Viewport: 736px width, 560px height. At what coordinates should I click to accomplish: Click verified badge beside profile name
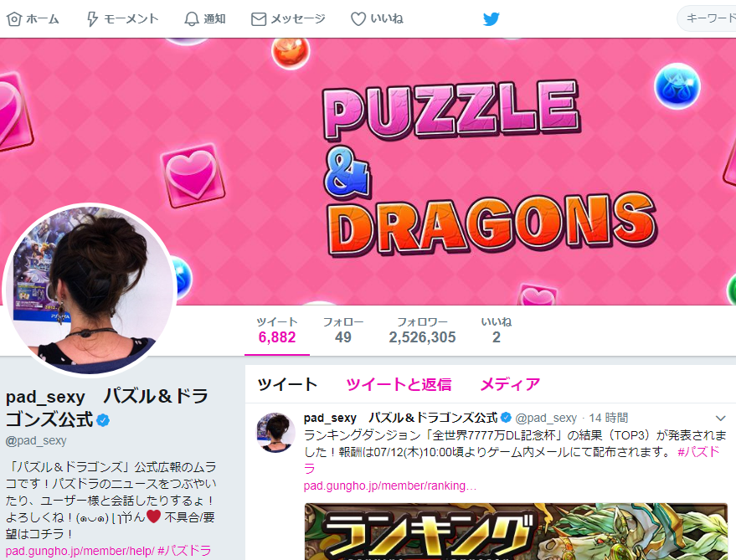click(x=103, y=420)
